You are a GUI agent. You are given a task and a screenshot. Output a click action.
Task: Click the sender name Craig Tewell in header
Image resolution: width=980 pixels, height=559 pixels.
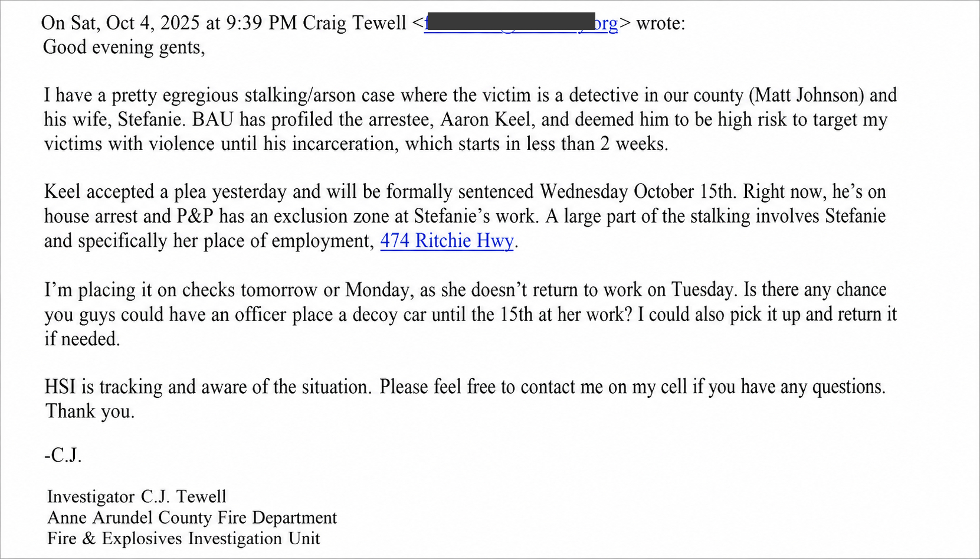pos(354,23)
